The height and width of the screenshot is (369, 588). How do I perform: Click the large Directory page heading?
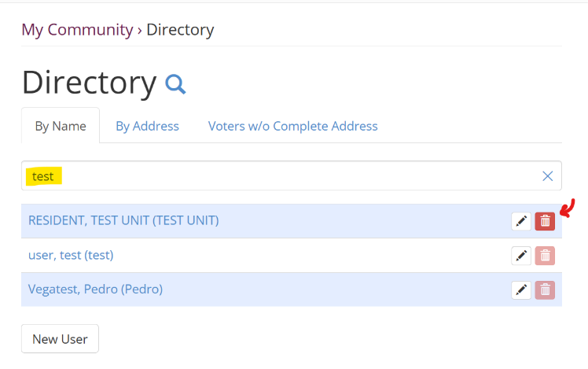89,83
